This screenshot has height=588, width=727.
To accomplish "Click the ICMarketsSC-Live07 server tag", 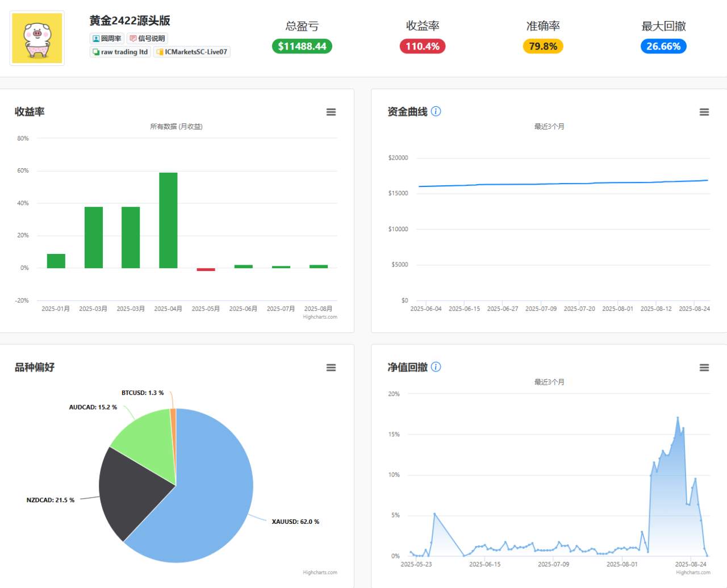I will (192, 52).
